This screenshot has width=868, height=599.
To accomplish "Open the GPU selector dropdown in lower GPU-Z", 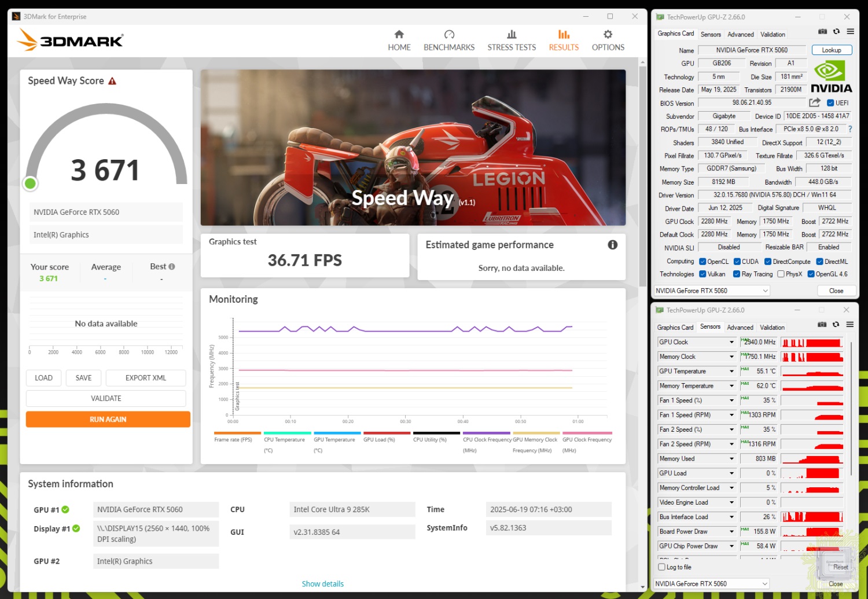I will click(712, 584).
